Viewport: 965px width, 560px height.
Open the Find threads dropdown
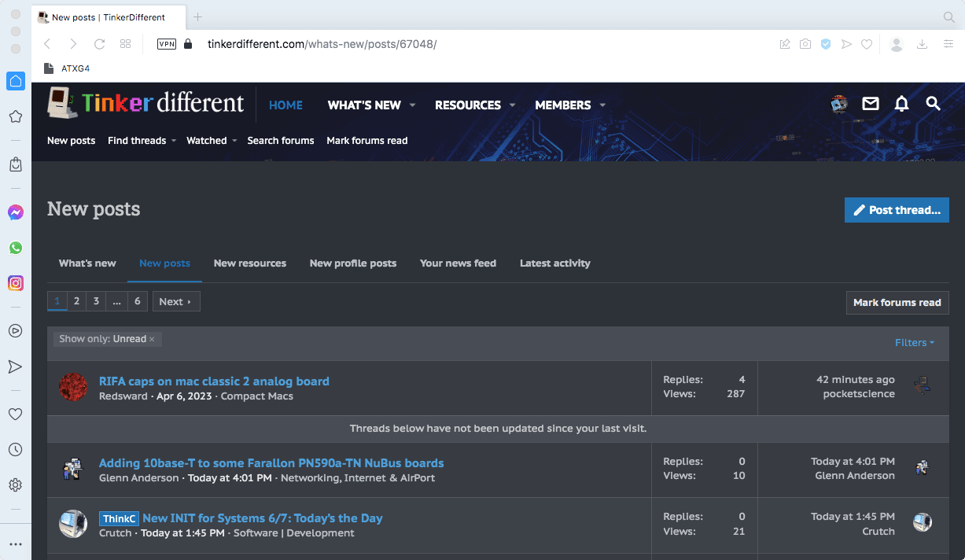tap(141, 141)
